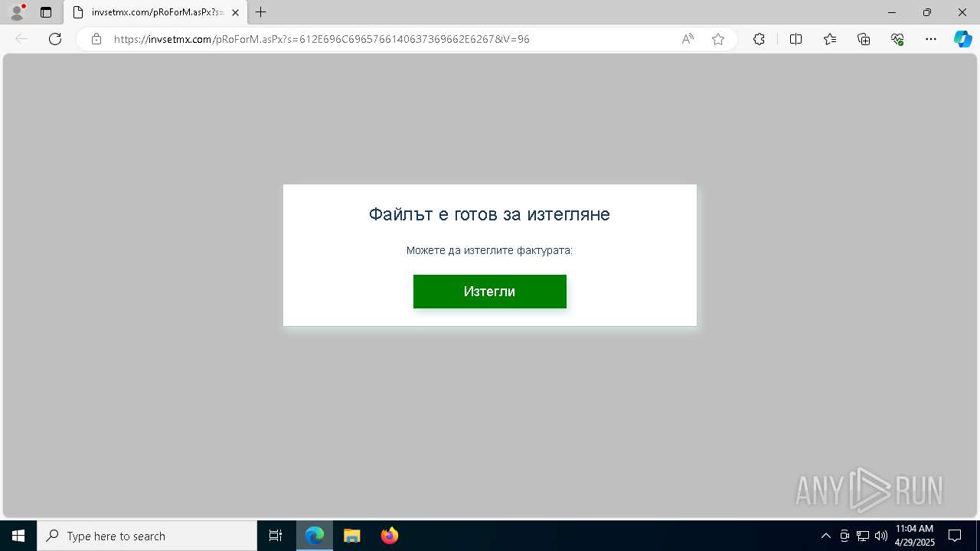View site information lock icon

(x=96, y=39)
